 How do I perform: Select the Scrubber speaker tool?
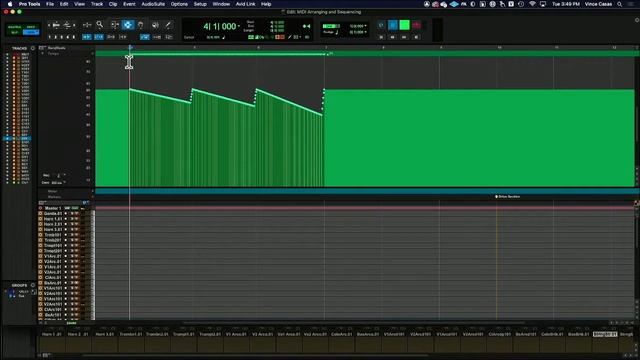click(155, 25)
